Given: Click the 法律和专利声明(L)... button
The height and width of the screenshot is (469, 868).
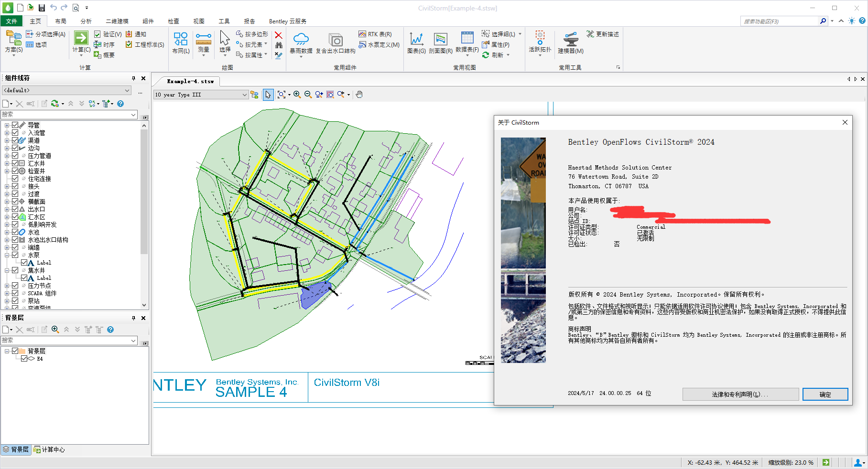Looking at the screenshot, I should pos(740,394).
